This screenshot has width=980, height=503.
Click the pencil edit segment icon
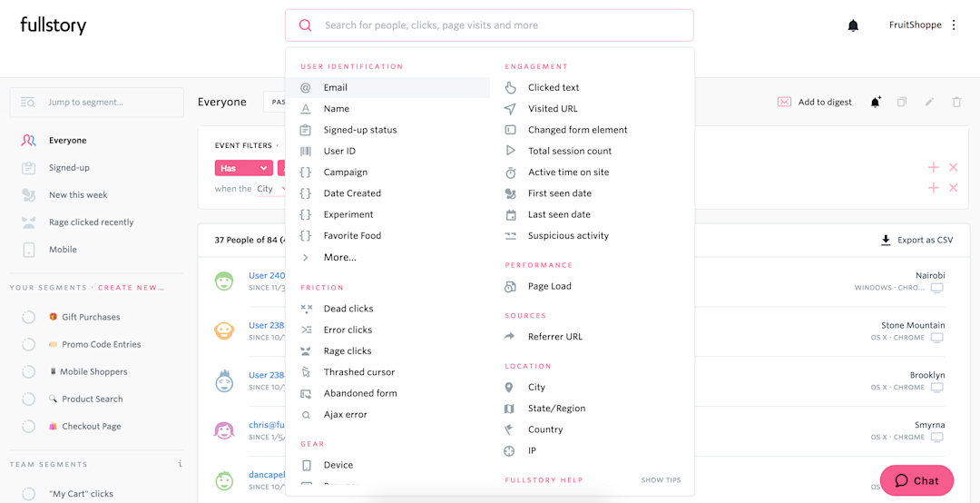click(929, 102)
